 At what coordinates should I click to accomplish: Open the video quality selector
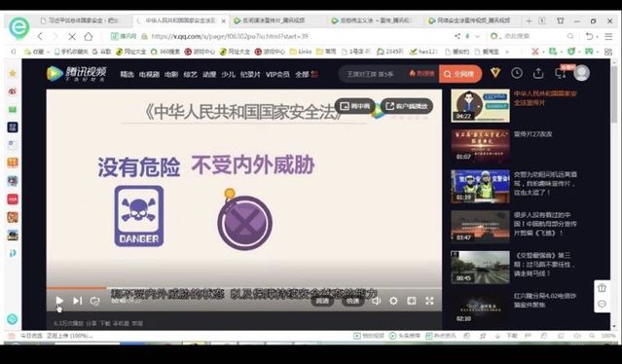click(x=322, y=301)
